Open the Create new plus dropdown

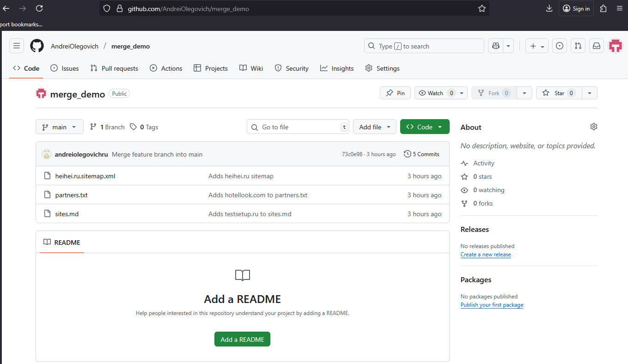(x=537, y=46)
